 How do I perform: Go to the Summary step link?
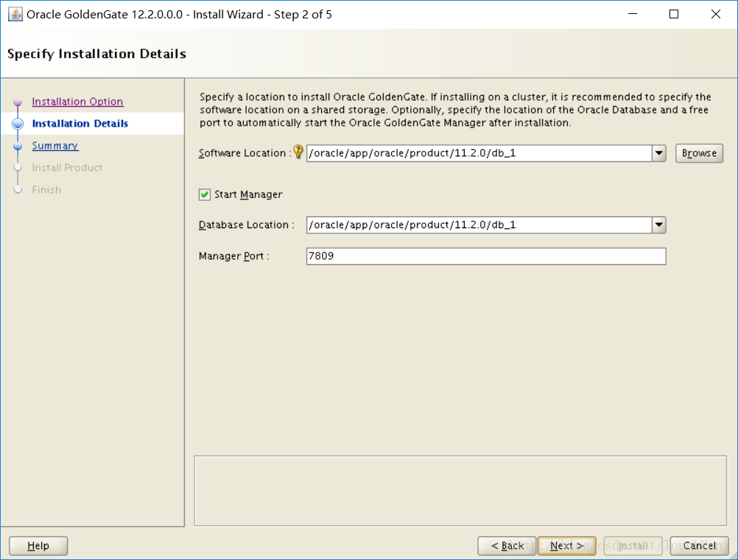click(x=55, y=146)
